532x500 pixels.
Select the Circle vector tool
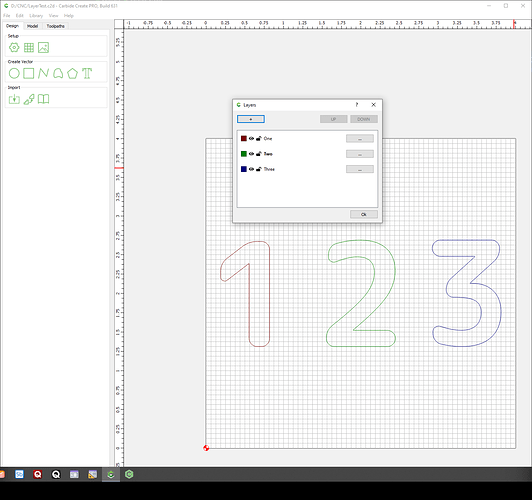[x=14, y=73]
